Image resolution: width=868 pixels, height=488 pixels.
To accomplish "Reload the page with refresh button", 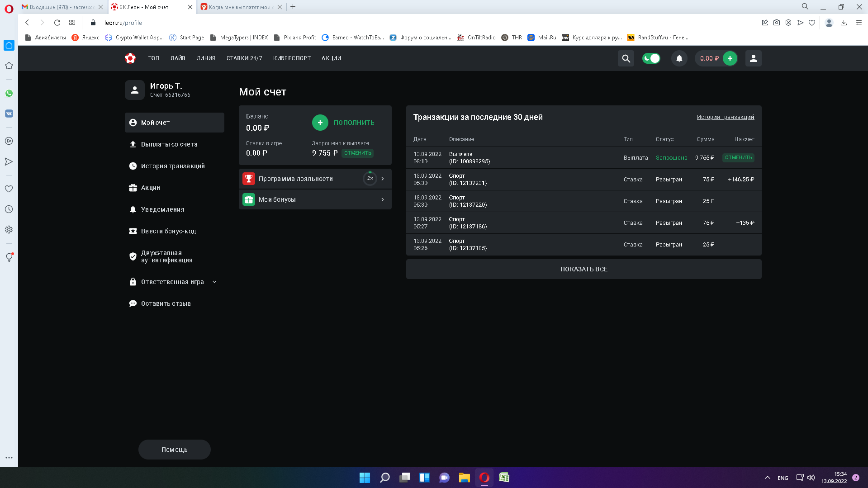I will tap(57, 23).
